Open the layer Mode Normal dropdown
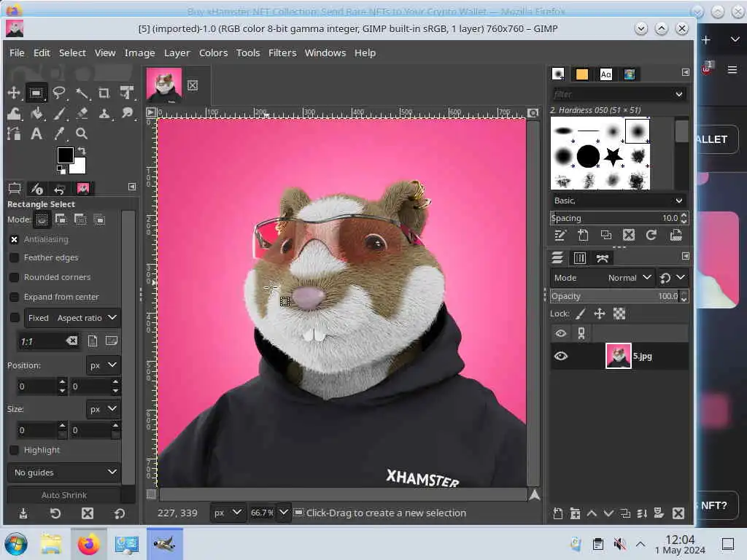747x560 pixels. (x=602, y=278)
